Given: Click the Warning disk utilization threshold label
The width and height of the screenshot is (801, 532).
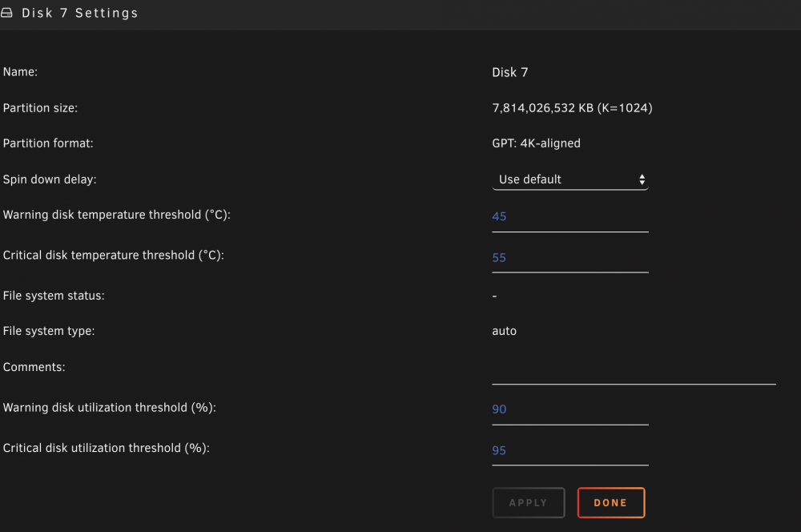Looking at the screenshot, I should click(109, 407).
